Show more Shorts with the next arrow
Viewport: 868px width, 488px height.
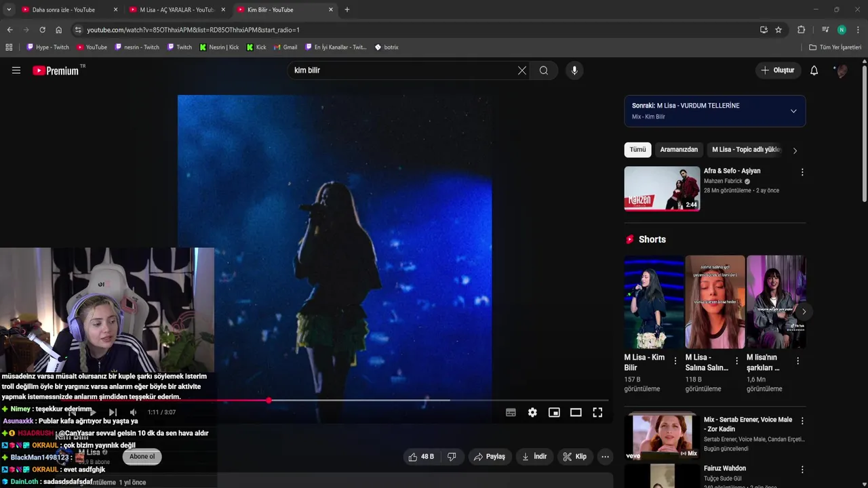pyautogui.click(x=804, y=312)
